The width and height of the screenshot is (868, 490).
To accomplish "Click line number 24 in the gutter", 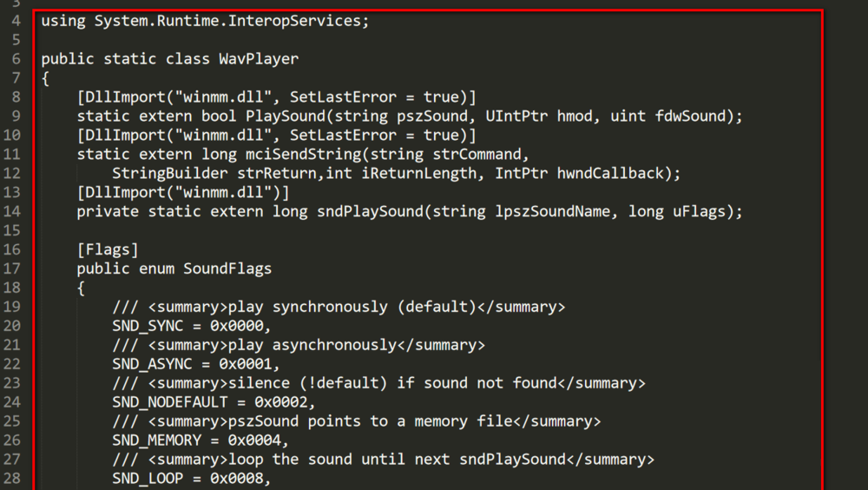I will pos(11,402).
